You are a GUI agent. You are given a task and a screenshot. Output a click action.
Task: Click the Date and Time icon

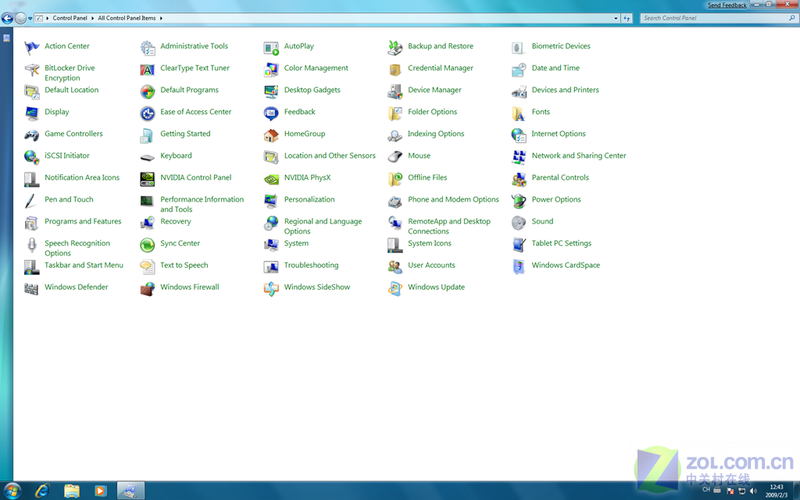(518, 70)
